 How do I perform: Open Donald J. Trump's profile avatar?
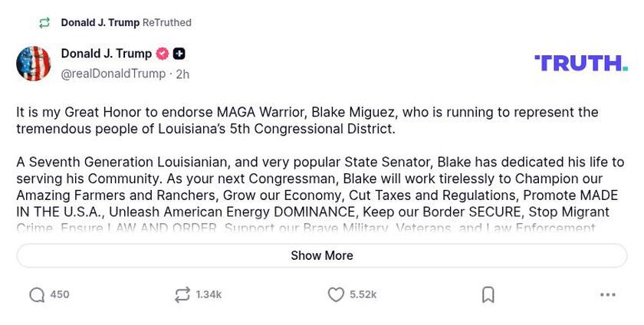(33, 64)
